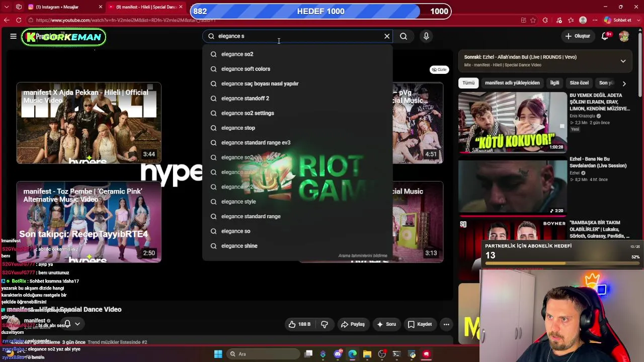Open the tab list dropdown chevron

7,7
